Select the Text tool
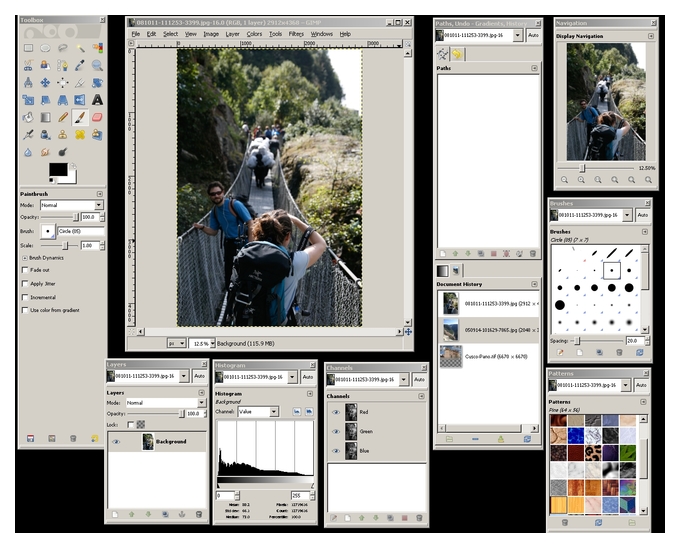680x548 pixels. coord(97,100)
